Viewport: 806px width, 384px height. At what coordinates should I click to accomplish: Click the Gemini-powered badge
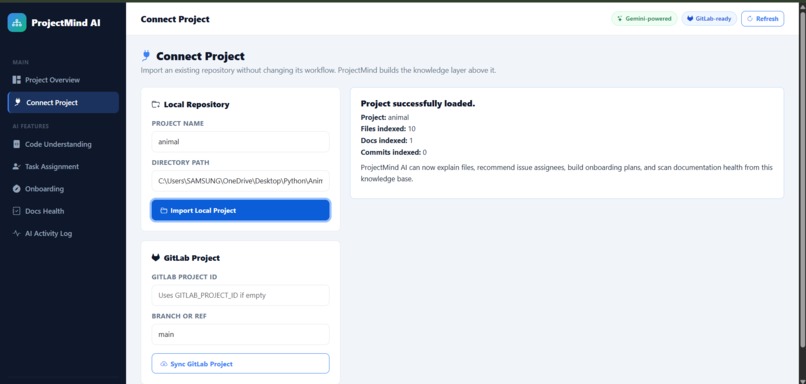point(644,19)
